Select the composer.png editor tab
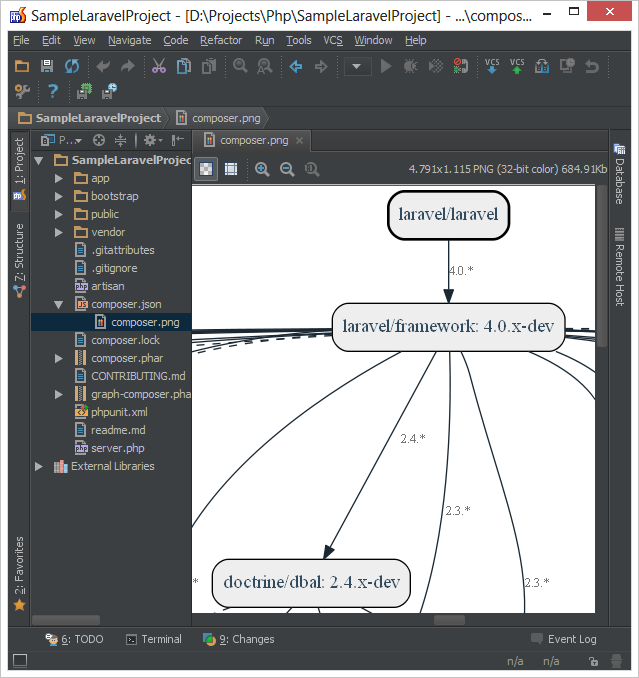639x678 pixels. 254,141
